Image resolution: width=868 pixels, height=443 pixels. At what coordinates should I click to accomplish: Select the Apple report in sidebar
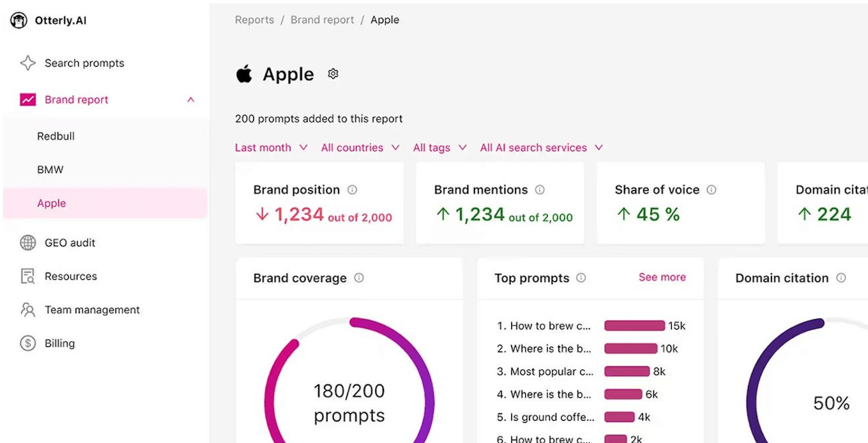click(x=105, y=203)
